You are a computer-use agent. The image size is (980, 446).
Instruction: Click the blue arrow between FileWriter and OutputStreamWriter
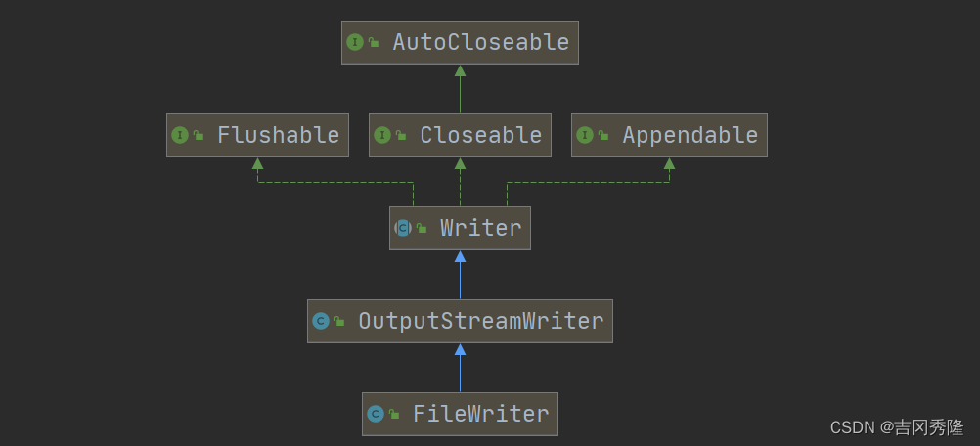[460, 368]
